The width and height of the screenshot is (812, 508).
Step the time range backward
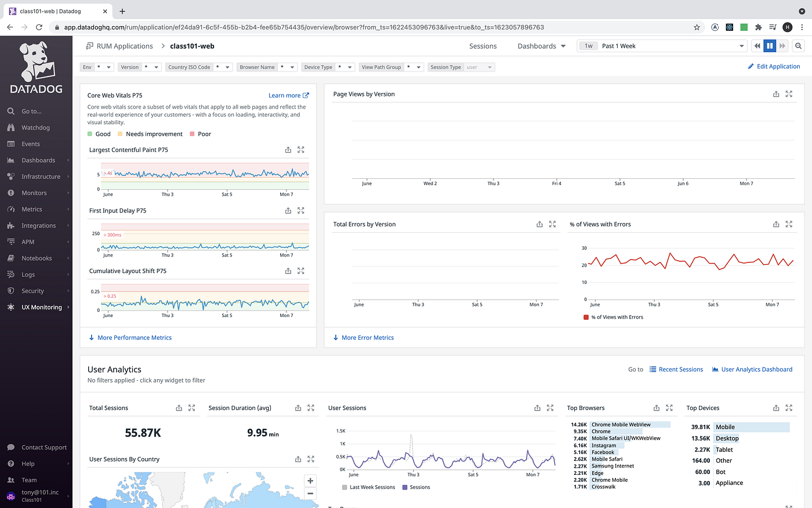757,46
